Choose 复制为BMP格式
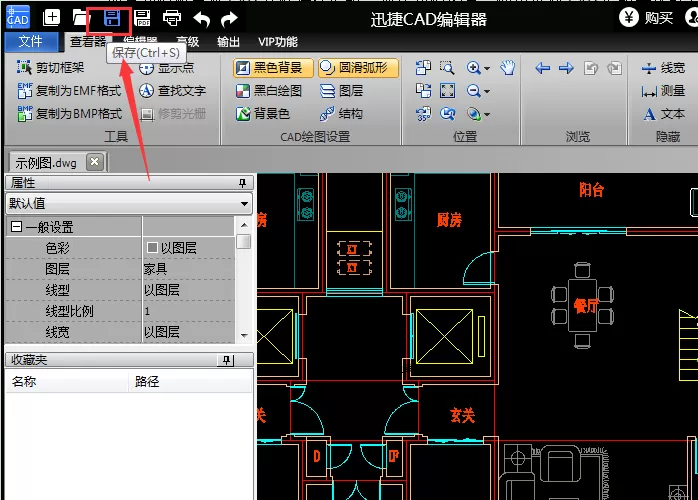Viewport: 698px width, 500px height. pyautogui.click(x=69, y=114)
